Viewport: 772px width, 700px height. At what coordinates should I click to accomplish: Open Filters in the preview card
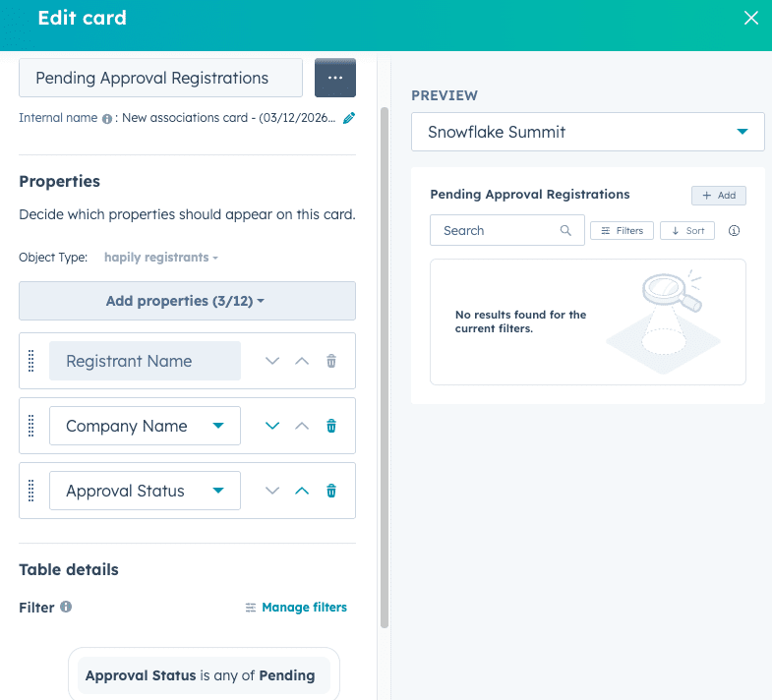(x=621, y=231)
